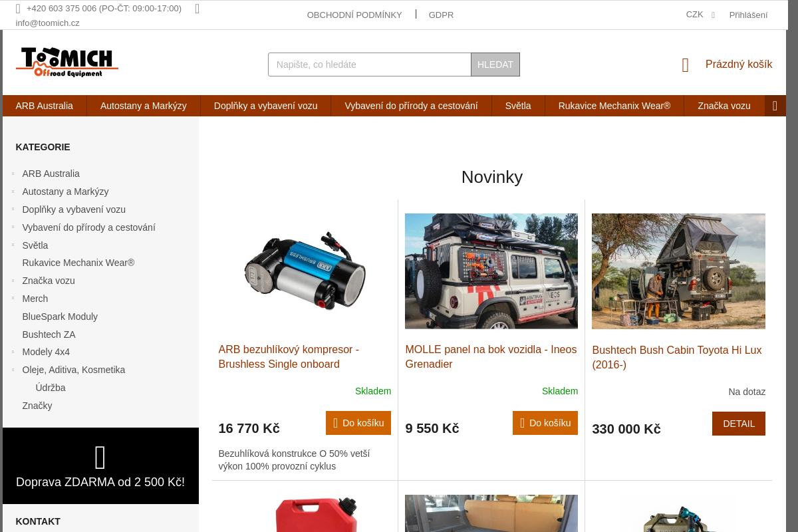Image resolution: width=798 pixels, height=532 pixels.
Task: Open the Přihlášení login link
Action: (748, 15)
